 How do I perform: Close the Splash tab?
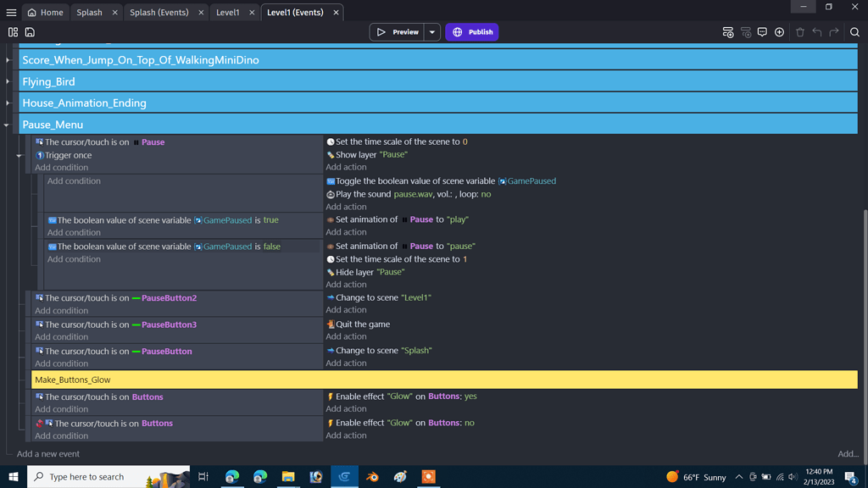(115, 12)
